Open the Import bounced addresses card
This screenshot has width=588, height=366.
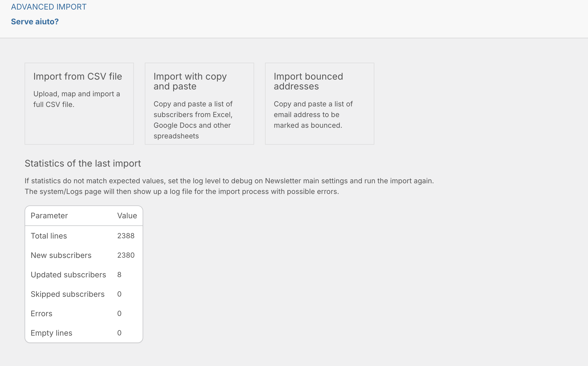[x=320, y=104]
